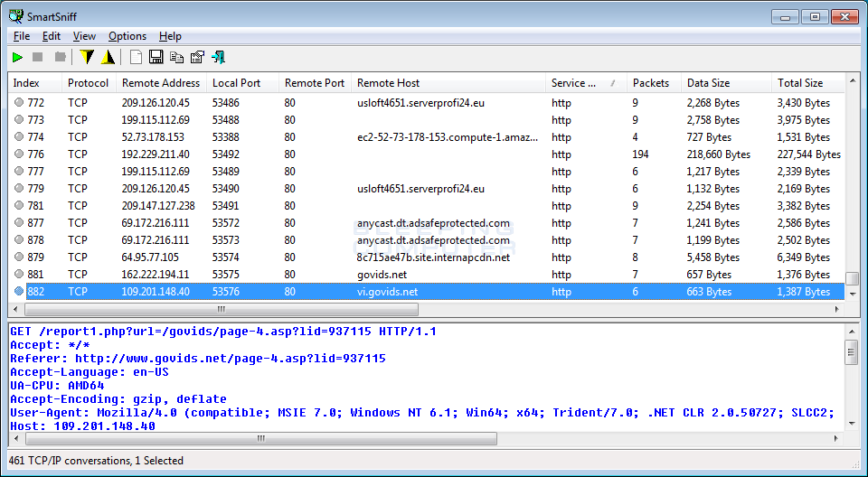The height and width of the screenshot is (477, 868).
Task: Copy selected items using the toolbar copy icon
Action: pos(176,58)
